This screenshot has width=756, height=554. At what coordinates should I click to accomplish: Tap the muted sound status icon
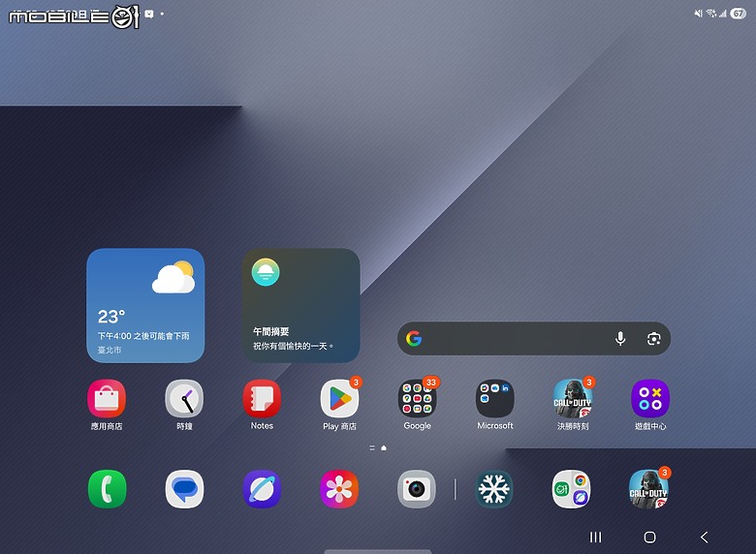coord(698,14)
